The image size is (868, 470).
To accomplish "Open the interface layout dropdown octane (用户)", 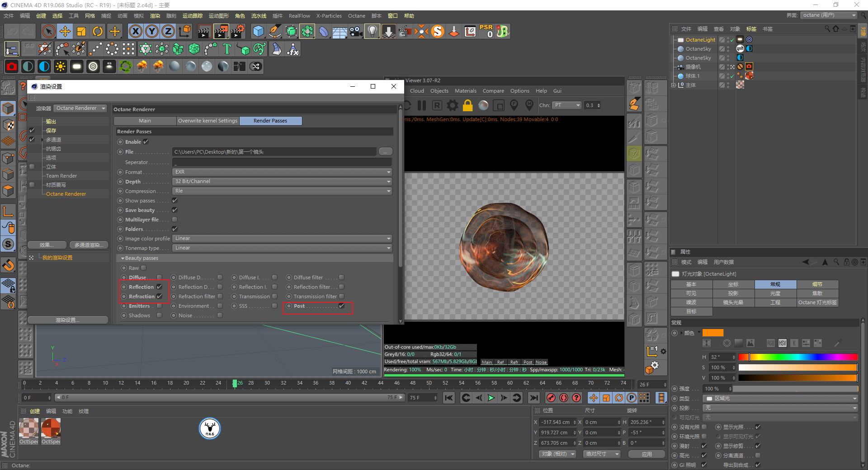I will coord(829,15).
